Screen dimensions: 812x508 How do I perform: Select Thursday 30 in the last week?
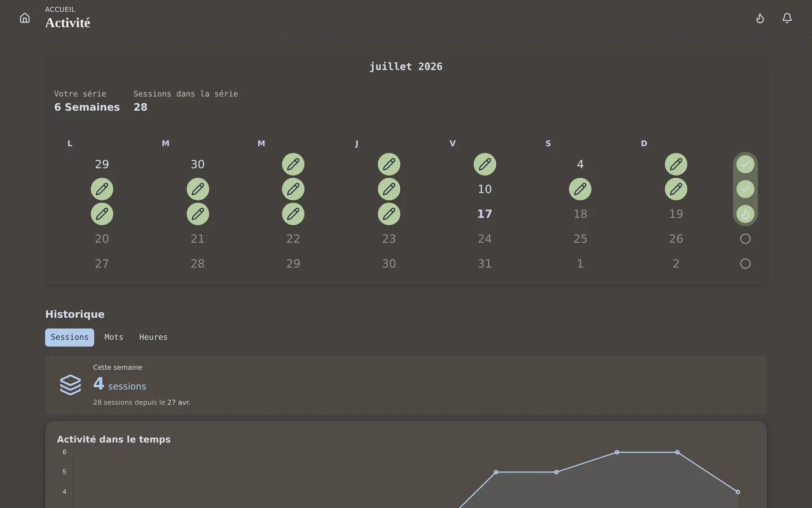[389, 264]
